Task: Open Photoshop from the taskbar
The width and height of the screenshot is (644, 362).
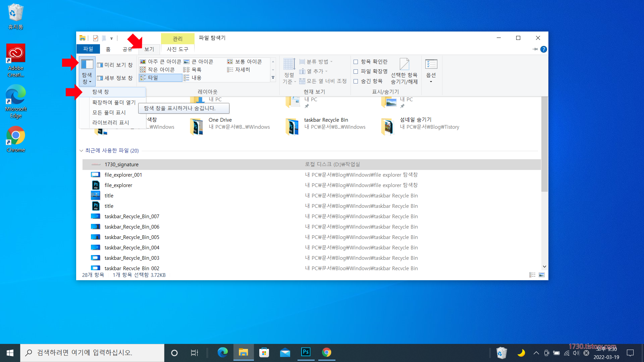Action: click(306, 352)
